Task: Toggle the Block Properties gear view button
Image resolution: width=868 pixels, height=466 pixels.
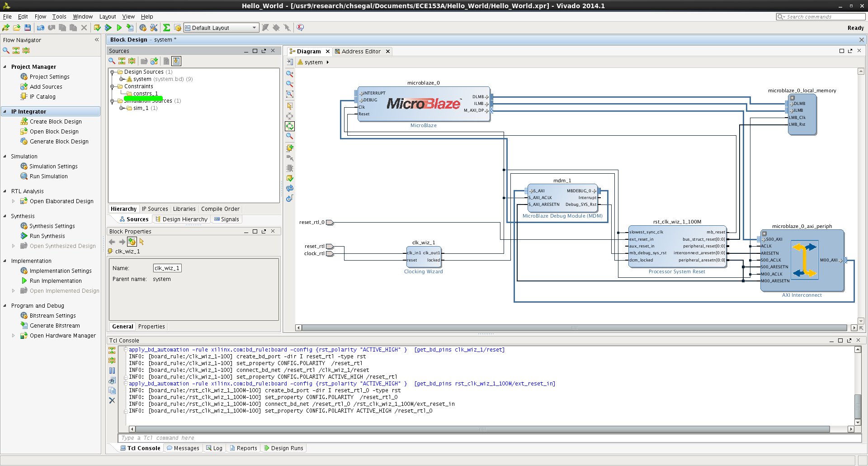Action: 132,242
